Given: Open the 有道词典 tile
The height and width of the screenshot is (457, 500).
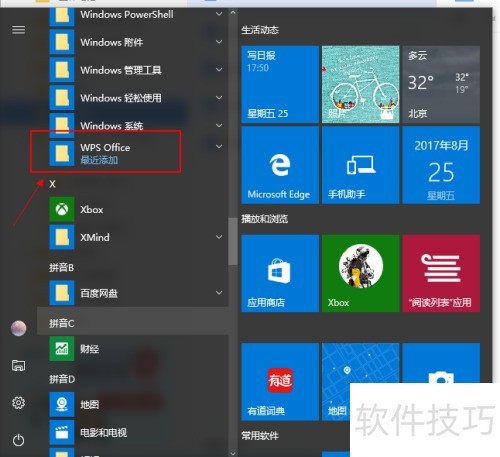Looking at the screenshot, I should point(280,382).
